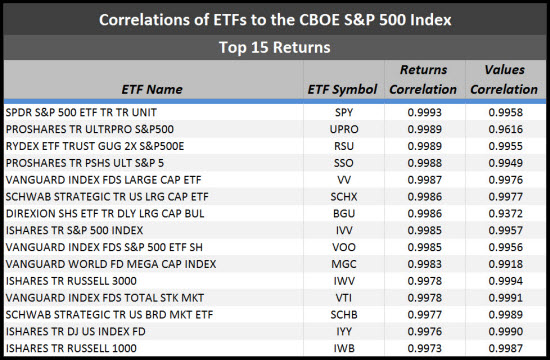Select the BGU values correlation 0.9372
This screenshot has width=550, height=360.
tap(505, 213)
